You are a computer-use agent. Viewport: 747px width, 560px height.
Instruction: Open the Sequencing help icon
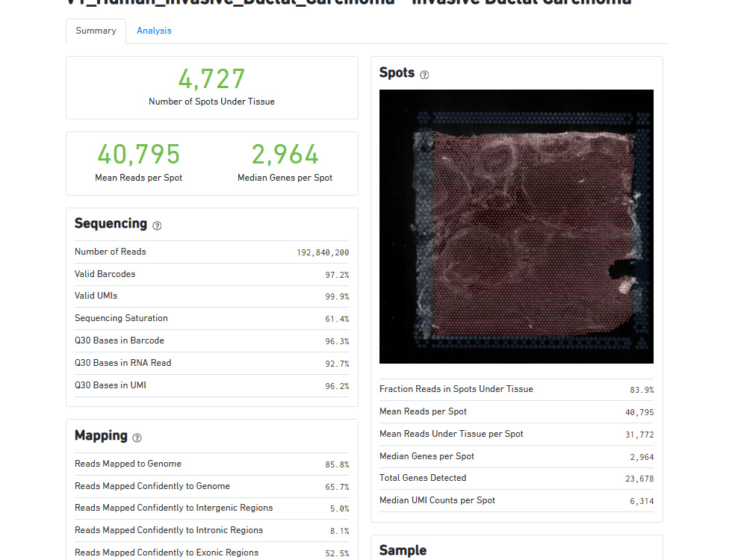pyautogui.click(x=157, y=225)
